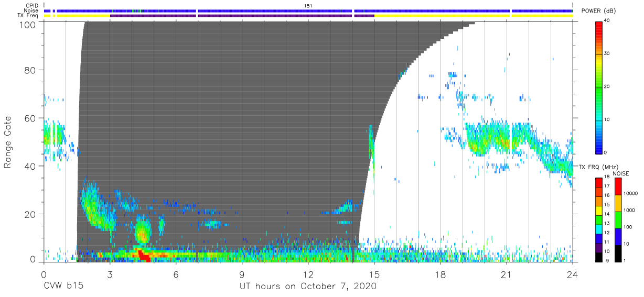This screenshot has height=297, width=644.
Task: Click the Noise row label above the plot
Action: point(31,10)
